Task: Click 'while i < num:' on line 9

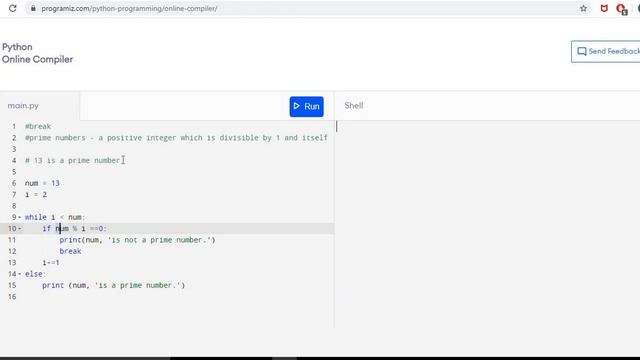Action: 55,217
